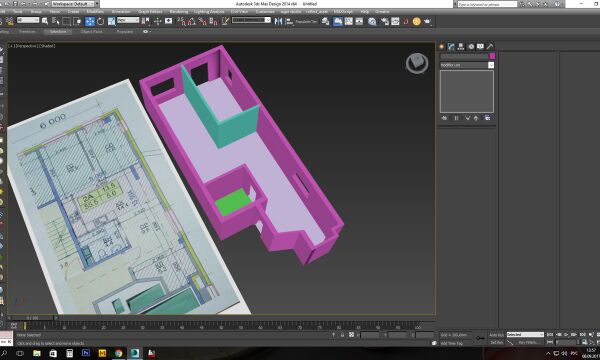Toggle Percent Snap in main toolbar
Image resolution: width=600 pixels, height=360 pixels.
[x=203, y=21]
